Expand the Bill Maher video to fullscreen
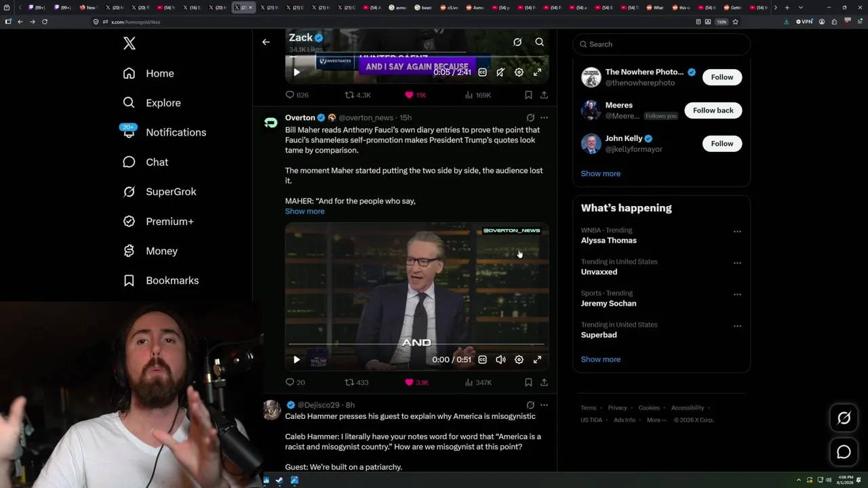Viewport: 868px width, 488px height. click(x=537, y=360)
